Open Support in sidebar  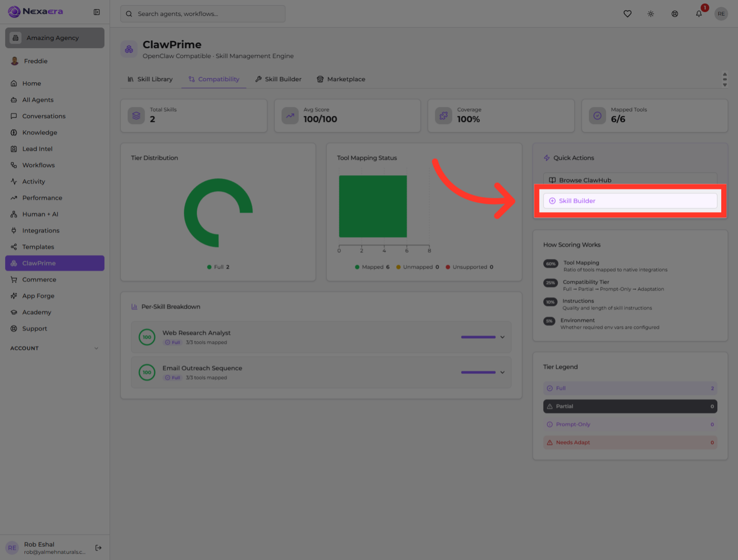click(55, 328)
